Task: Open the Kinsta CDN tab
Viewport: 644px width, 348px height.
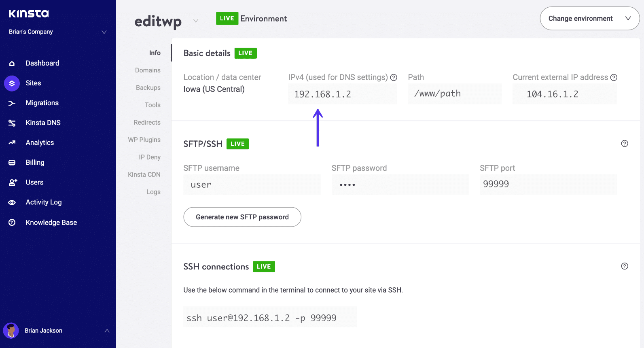Action: click(144, 175)
